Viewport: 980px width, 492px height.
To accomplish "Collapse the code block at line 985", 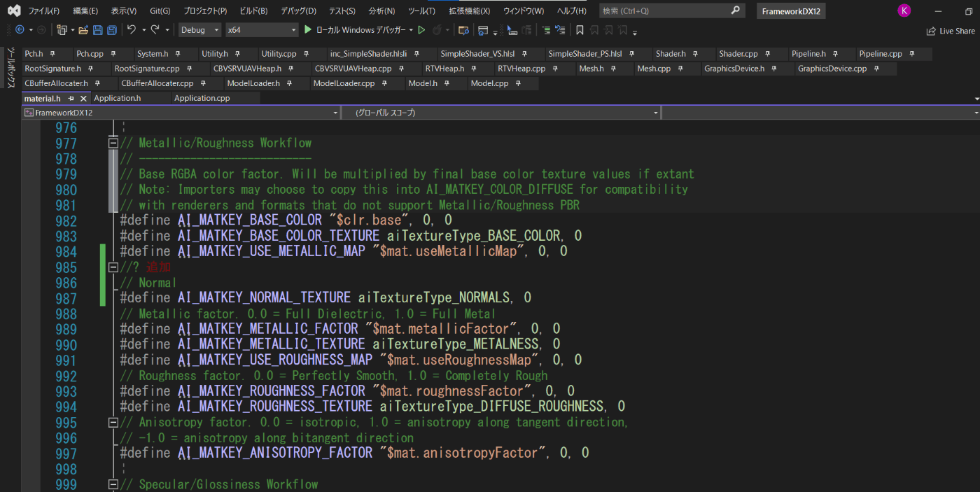I will click(113, 267).
